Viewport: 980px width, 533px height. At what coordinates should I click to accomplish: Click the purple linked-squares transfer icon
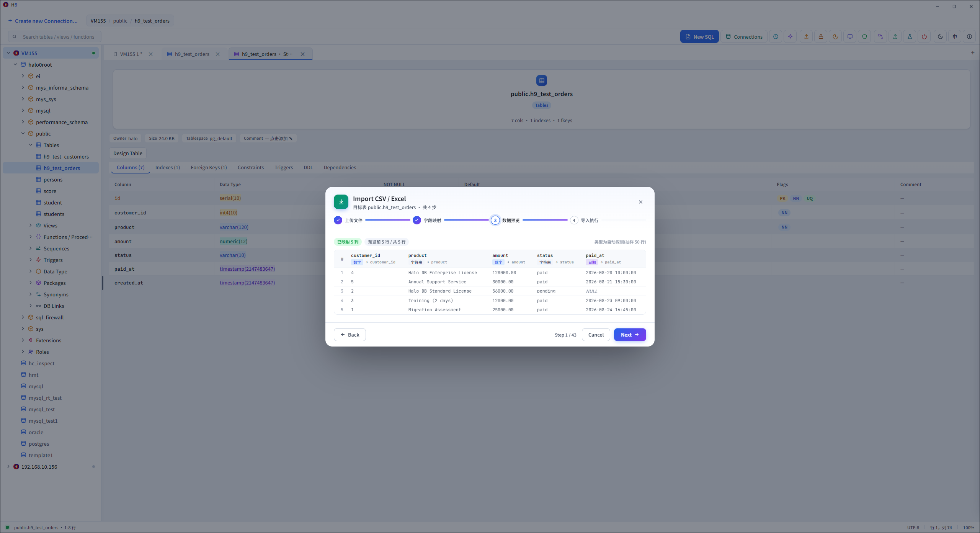[x=880, y=37]
